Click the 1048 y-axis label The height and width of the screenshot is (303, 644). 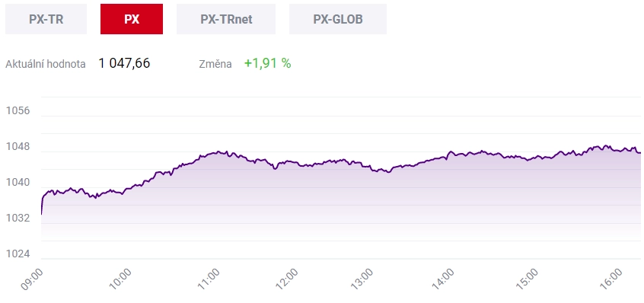coord(18,147)
